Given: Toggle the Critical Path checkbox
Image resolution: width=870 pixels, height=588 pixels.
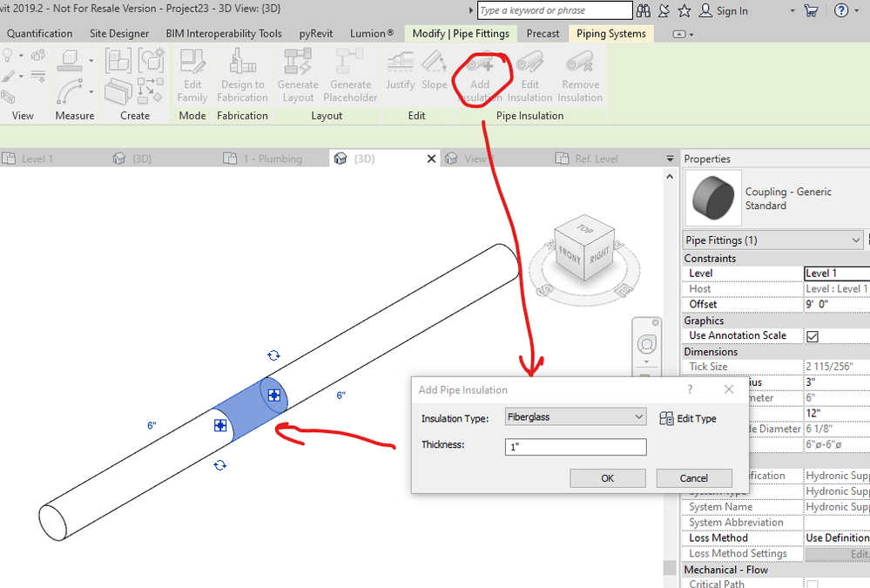Looking at the screenshot, I should click(x=813, y=585).
